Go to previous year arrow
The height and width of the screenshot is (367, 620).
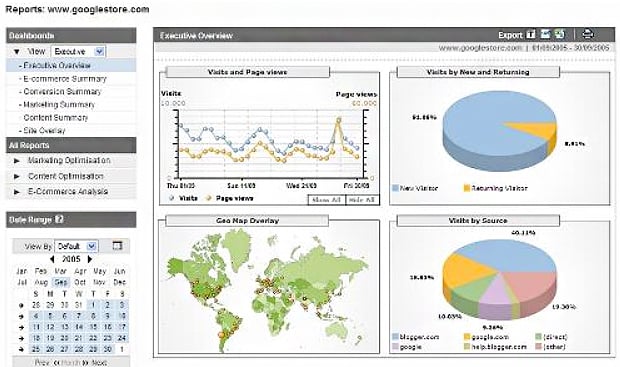click(x=52, y=259)
